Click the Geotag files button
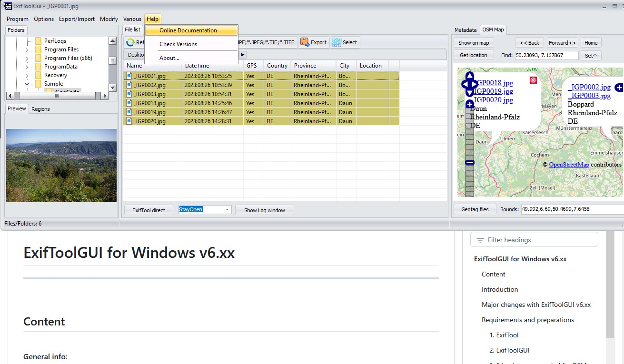This screenshot has width=624, height=364. pos(475,209)
